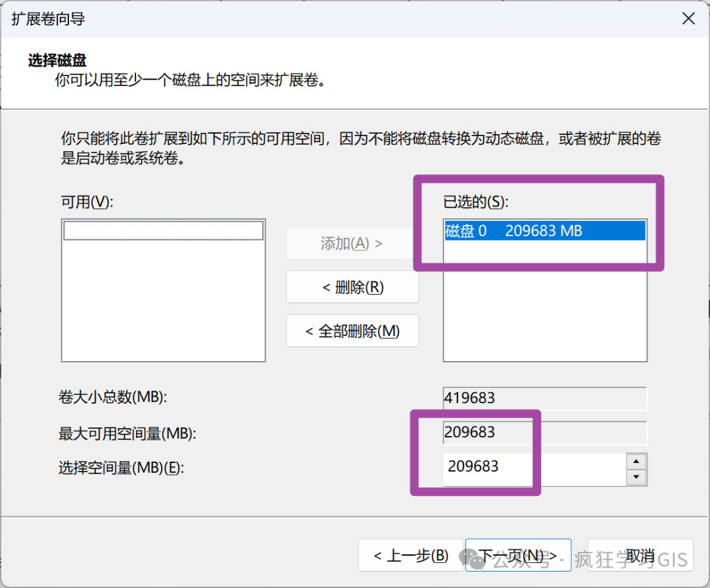The width and height of the screenshot is (710, 588).
Task: Close the Extend Volume Wizard window
Action: pyautogui.click(x=688, y=18)
